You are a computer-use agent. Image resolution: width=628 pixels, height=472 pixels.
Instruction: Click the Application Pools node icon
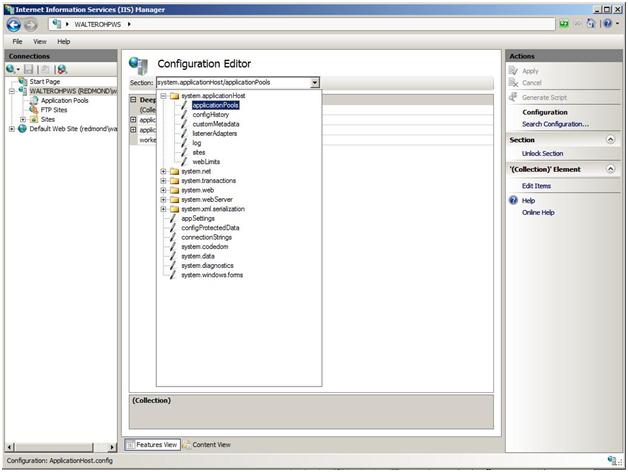(34, 100)
